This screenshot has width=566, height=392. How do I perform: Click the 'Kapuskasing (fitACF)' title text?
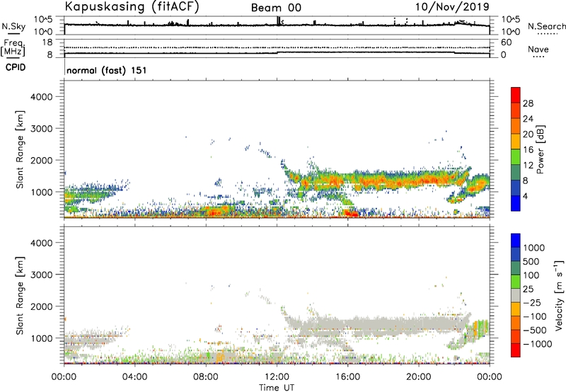tap(132, 6)
